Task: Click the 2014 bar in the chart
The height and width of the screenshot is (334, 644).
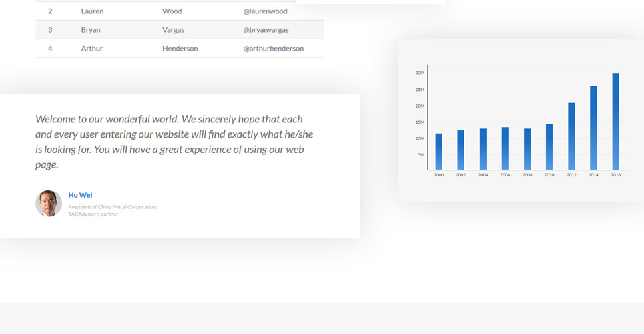Action: pos(593,128)
